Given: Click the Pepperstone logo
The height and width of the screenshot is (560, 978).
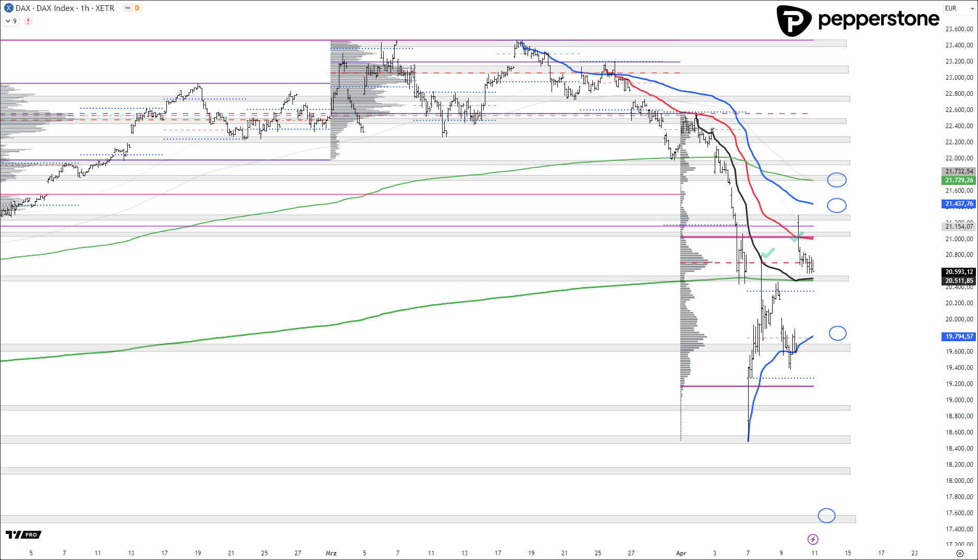Looking at the screenshot, I should [x=858, y=20].
